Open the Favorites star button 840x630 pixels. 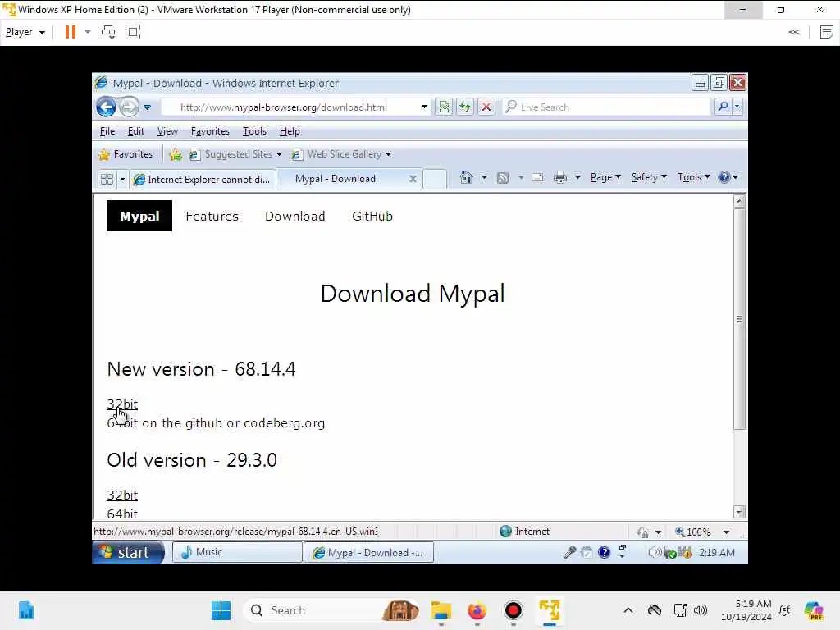coord(126,154)
